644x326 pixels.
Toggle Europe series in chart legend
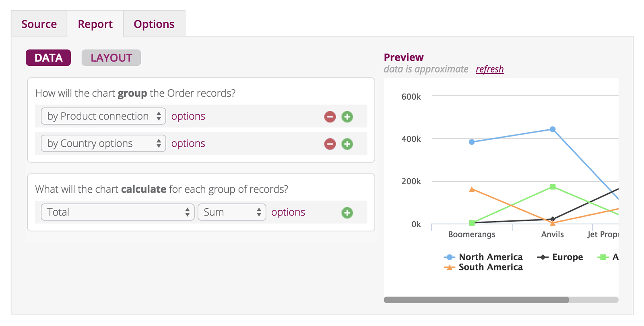tap(567, 257)
